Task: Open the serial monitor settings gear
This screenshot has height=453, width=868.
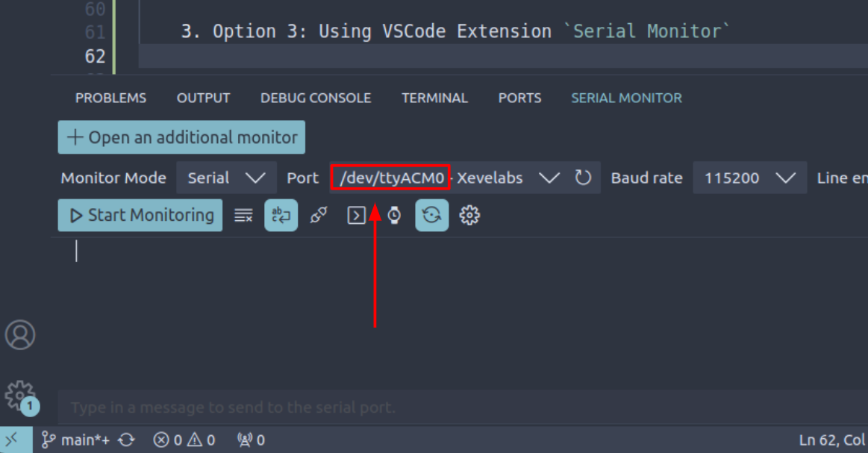Action: click(469, 216)
